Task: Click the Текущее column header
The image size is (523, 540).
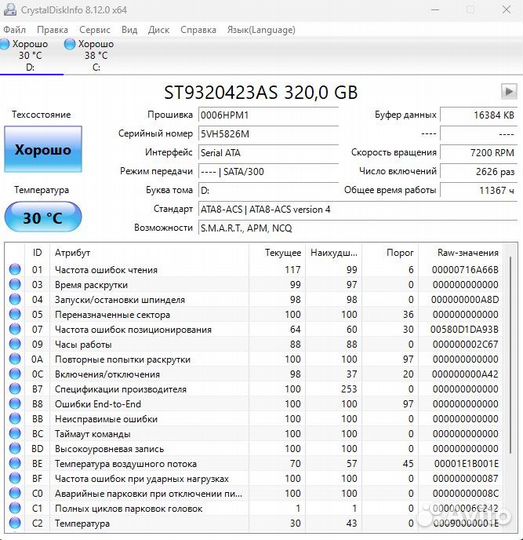Action: point(277,252)
